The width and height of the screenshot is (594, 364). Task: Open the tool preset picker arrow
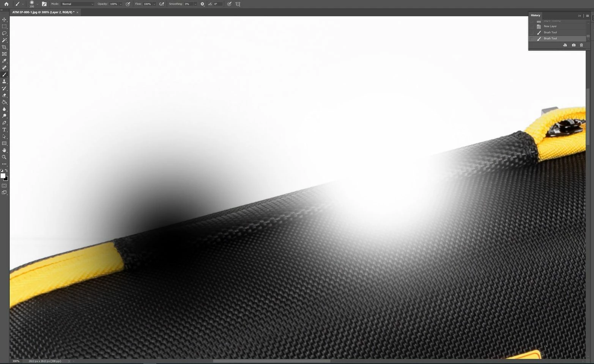23,4
